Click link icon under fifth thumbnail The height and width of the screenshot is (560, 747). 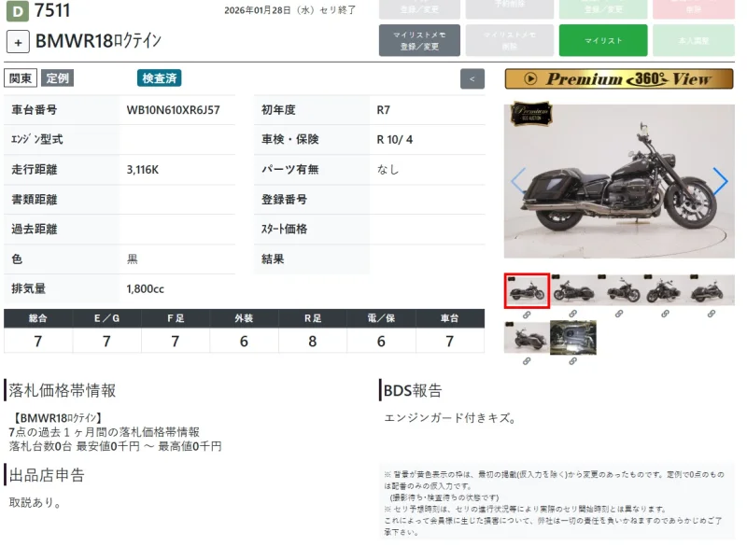coord(712,314)
